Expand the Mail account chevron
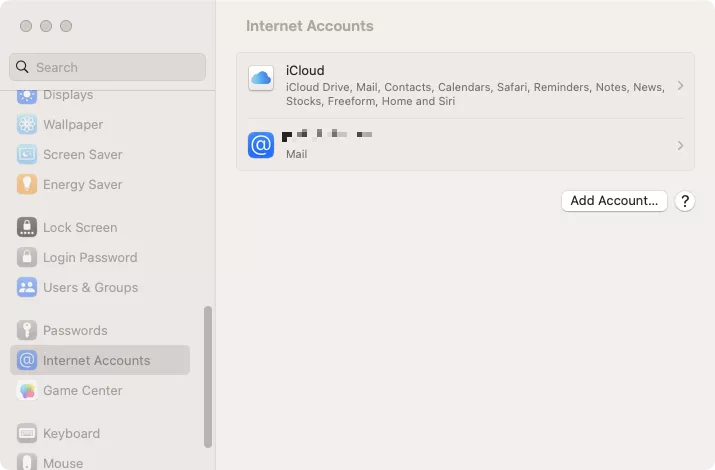 [680, 146]
